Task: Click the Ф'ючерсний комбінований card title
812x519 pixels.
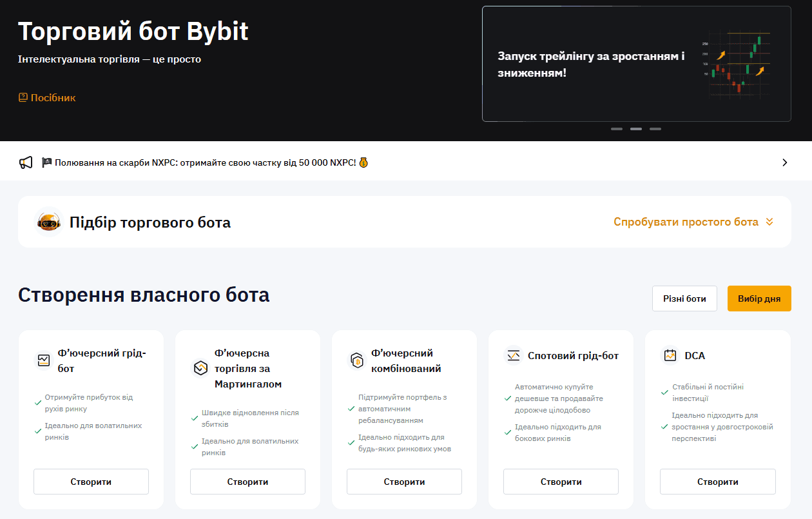Action: click(406, 361)
